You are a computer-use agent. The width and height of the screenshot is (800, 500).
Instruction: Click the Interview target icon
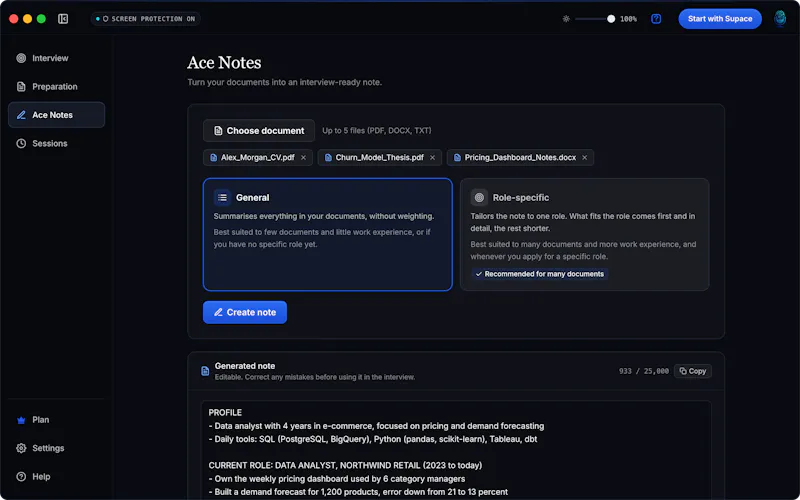[21, 58]
